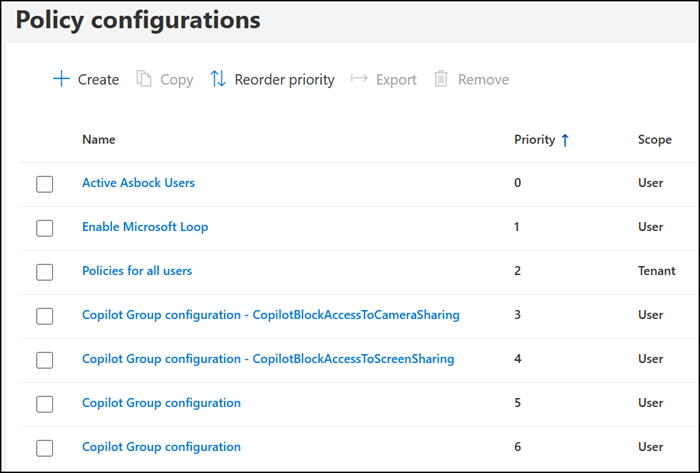Image resolution: width=700 pixels, height=473 pixels.
Task: Click User scope in Active Asbock row
Action: 650,183
